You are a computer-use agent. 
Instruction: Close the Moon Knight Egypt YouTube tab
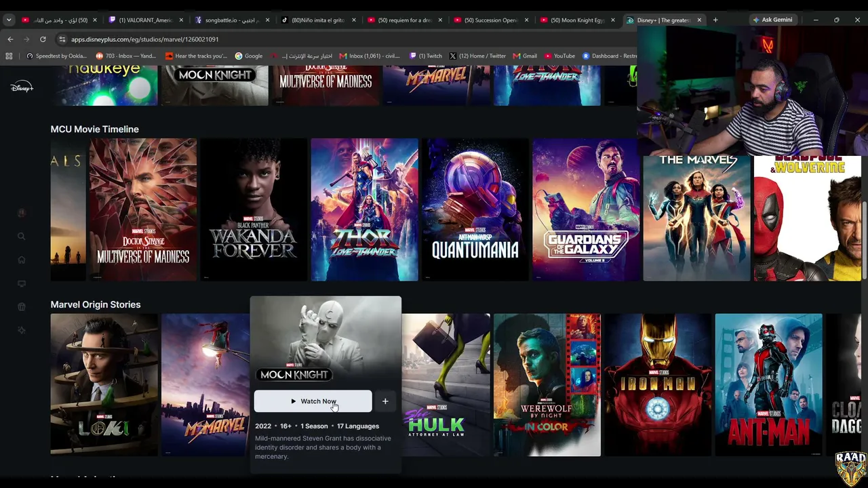click(612, 20)
